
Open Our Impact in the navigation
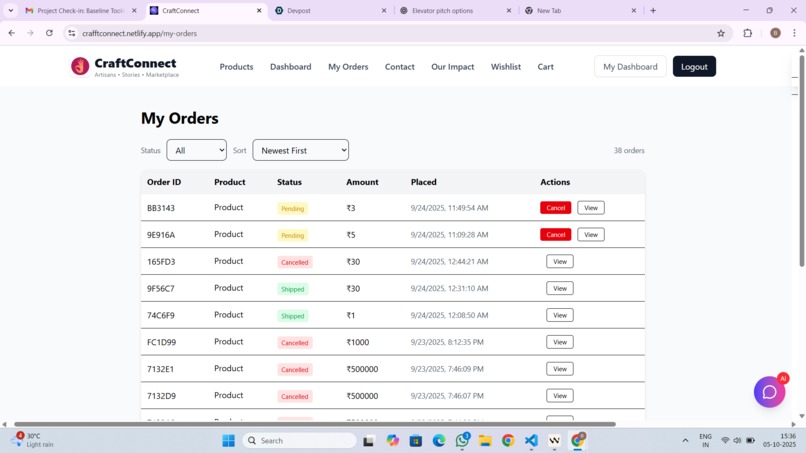452,67
